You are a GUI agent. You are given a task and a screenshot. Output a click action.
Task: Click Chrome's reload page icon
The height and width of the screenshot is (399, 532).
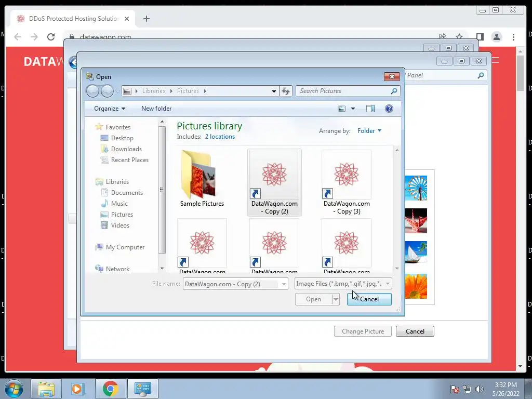51,37
